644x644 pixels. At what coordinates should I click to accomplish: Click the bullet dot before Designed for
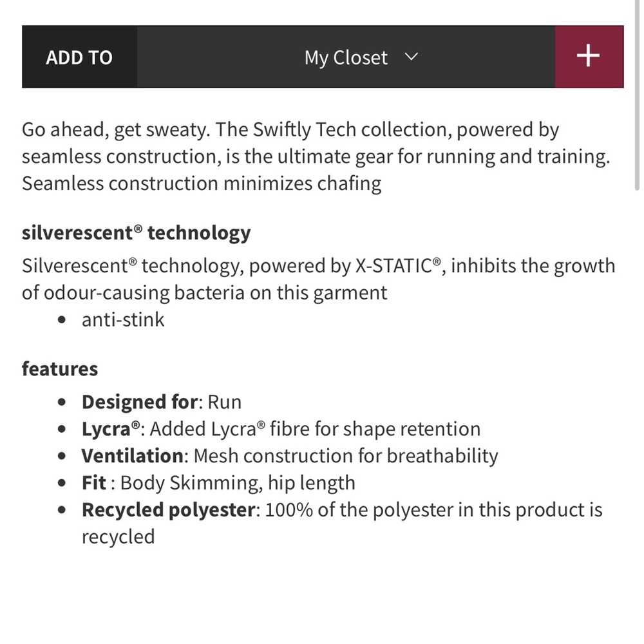62,402
